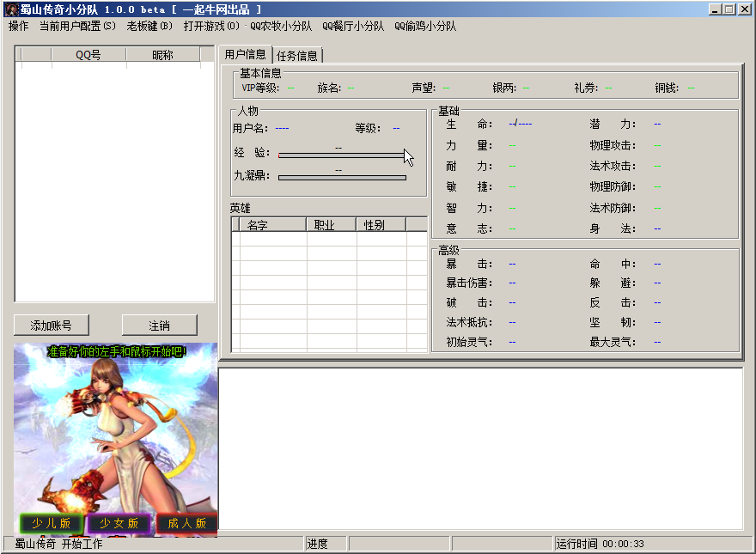The height and width of the screenshot is (554, 756).
Task: Close the 蜀山传奇小分队 window
Action: pyautogui.click(x=745, y=9)
